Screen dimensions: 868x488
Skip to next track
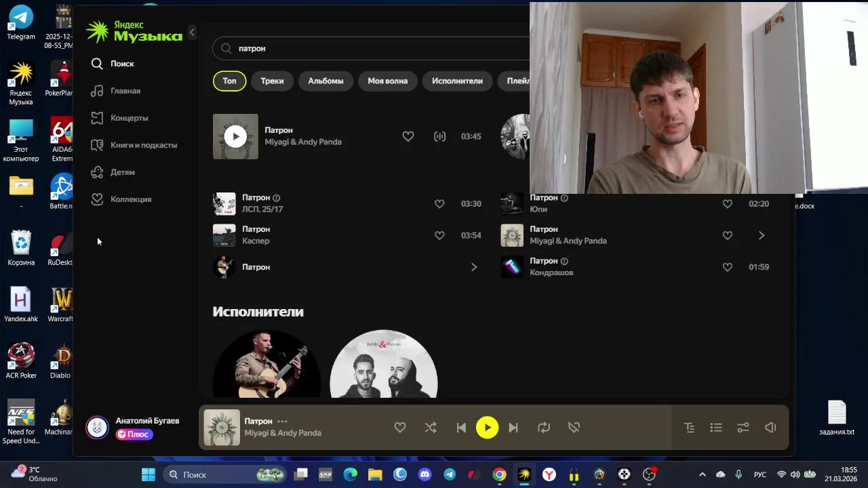pos(513,428)
